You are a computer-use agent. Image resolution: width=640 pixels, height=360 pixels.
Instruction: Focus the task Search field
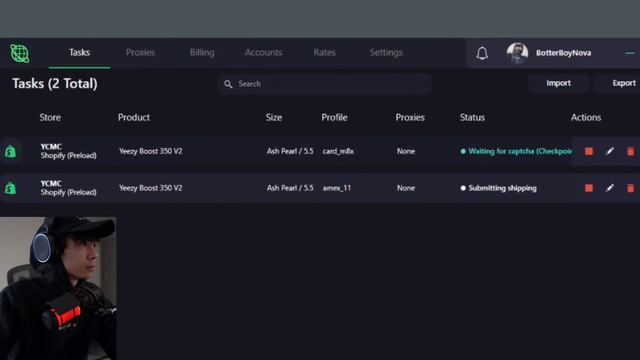pos(325,84)
